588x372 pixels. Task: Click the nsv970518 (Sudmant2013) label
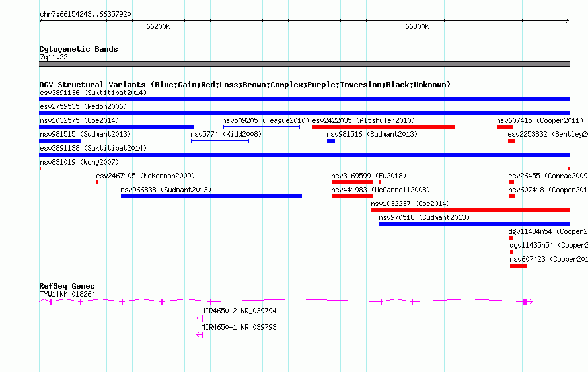424,217
